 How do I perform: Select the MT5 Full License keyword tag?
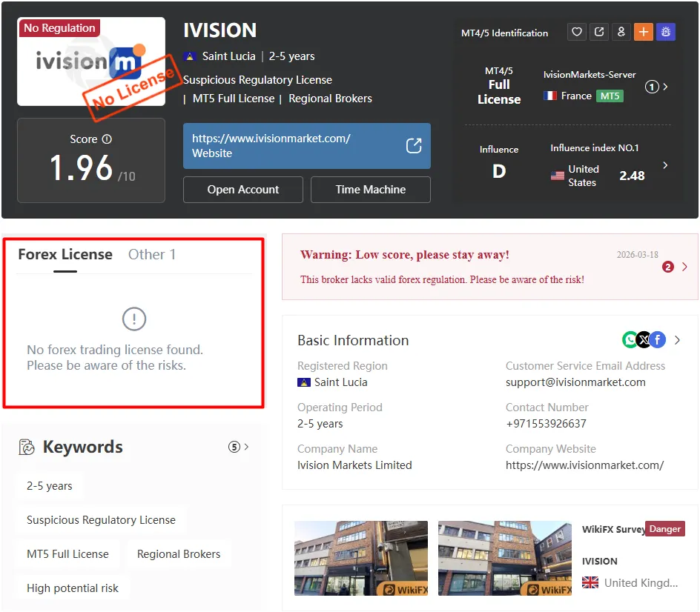[68, 554]
